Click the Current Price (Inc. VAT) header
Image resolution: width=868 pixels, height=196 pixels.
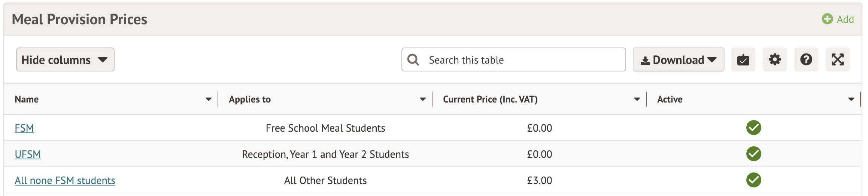[x=490, y=99]
